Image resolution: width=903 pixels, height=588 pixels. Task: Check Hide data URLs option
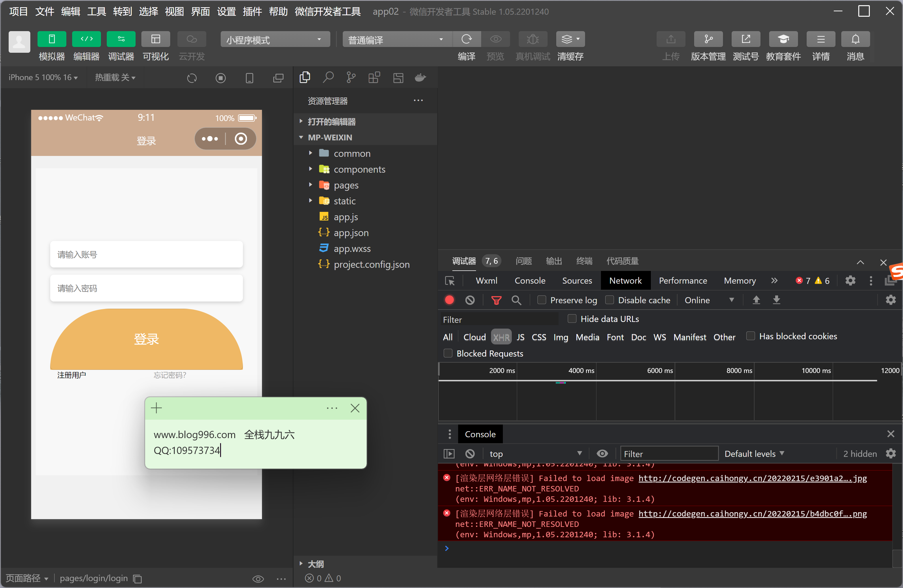572,319
